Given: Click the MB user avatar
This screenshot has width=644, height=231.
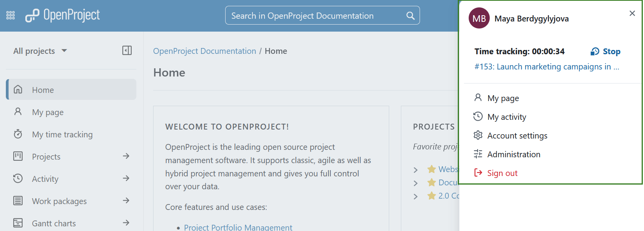Looking at the screenshot, I should tap(479, 18).
